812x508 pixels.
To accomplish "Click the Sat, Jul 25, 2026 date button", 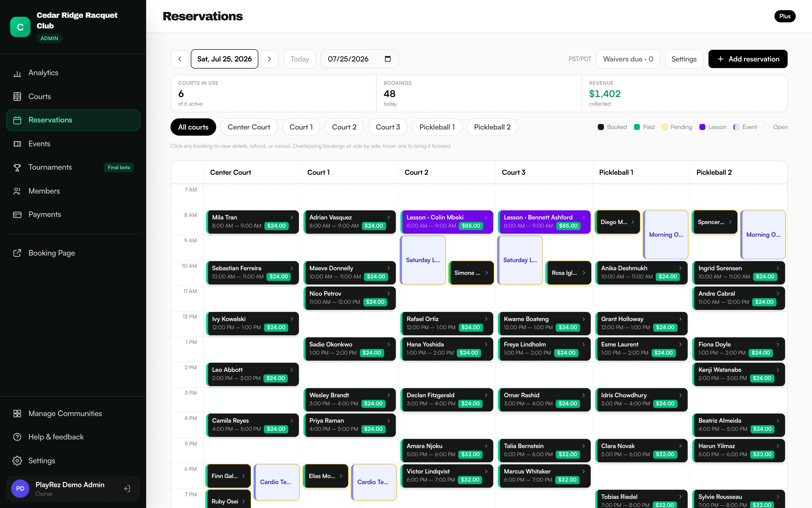I will pyautogui.click(x=225, y=59).
